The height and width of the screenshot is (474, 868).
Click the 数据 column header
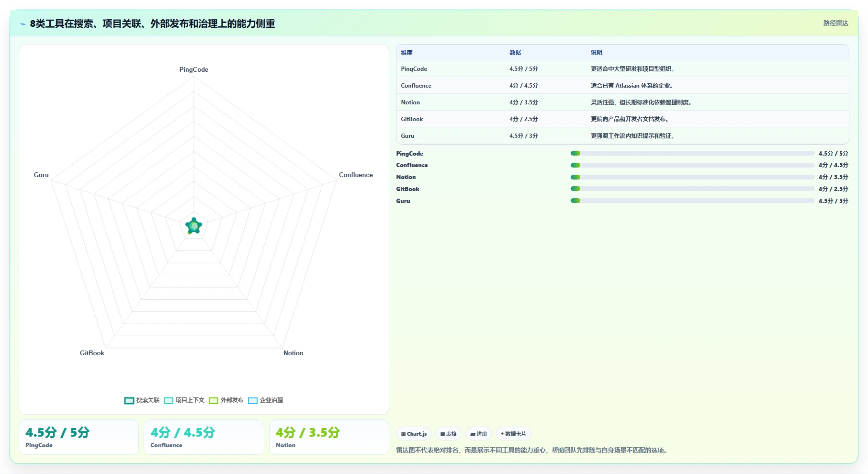[515, 53]
